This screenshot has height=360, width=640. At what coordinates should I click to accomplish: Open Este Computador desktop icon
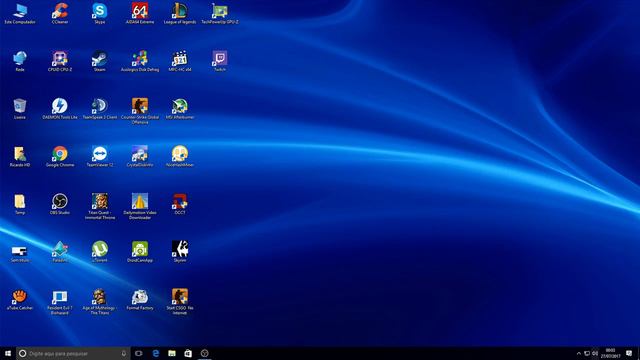20,13
